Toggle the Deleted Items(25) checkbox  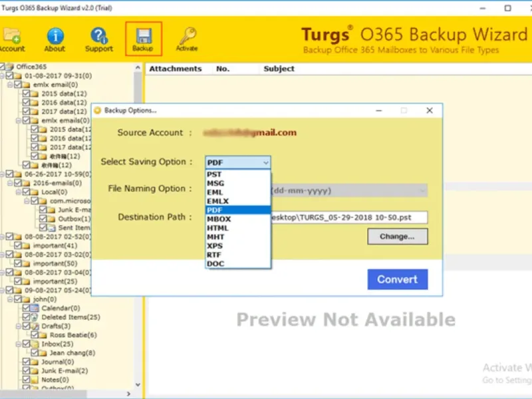coord(26,317)
